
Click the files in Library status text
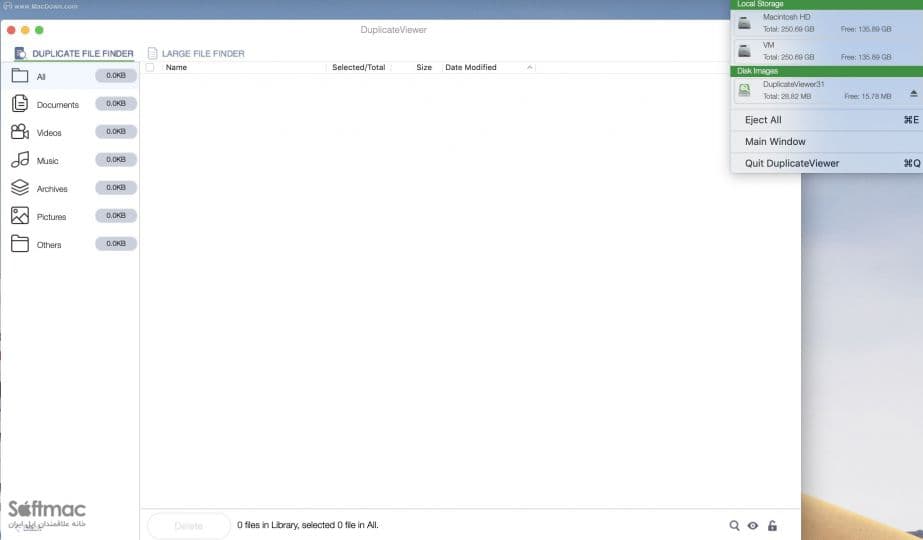tap(308, 525)
